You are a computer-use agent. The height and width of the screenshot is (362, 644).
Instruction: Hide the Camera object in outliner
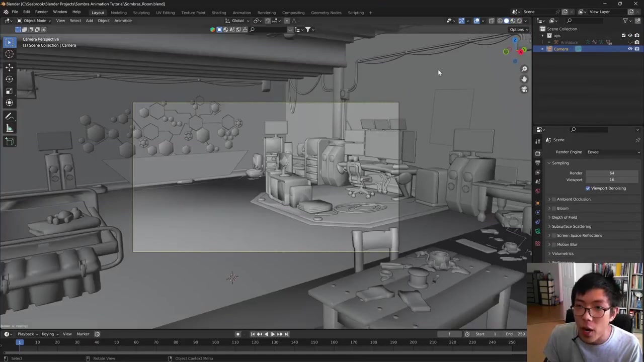(x=630, y=49)
